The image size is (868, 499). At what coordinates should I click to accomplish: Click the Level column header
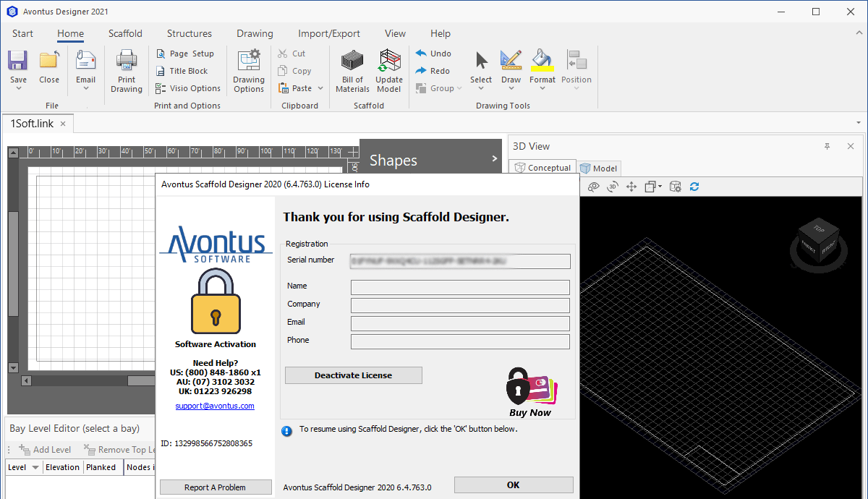pyautogui.click(x=24, y=467)
